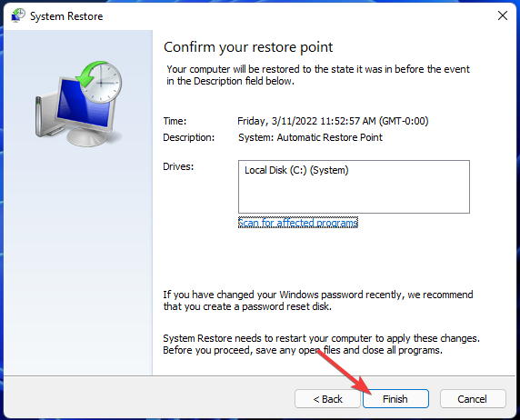
Task: Cancel the System Restore wizard
Action: (473, 399)
